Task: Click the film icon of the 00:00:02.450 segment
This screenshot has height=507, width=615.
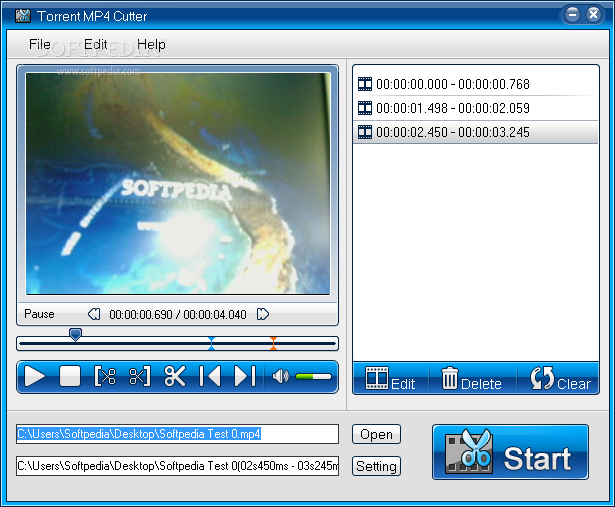Action: tap(365, 132)
